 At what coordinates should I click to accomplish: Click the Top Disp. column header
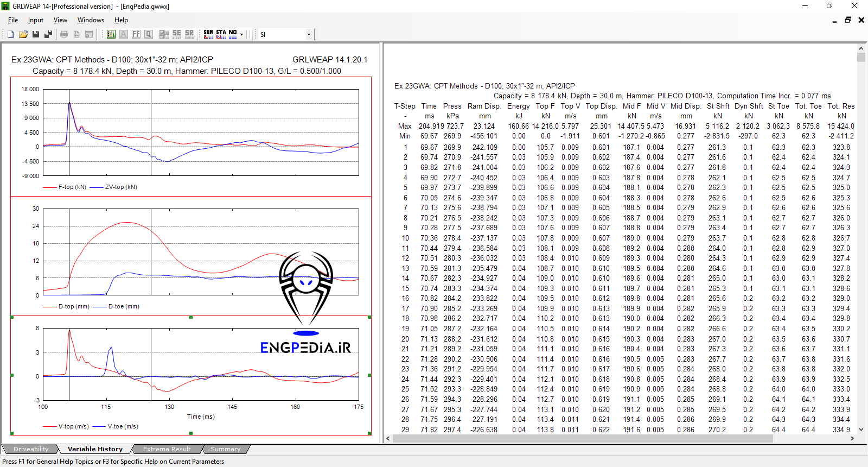[601, 106]
